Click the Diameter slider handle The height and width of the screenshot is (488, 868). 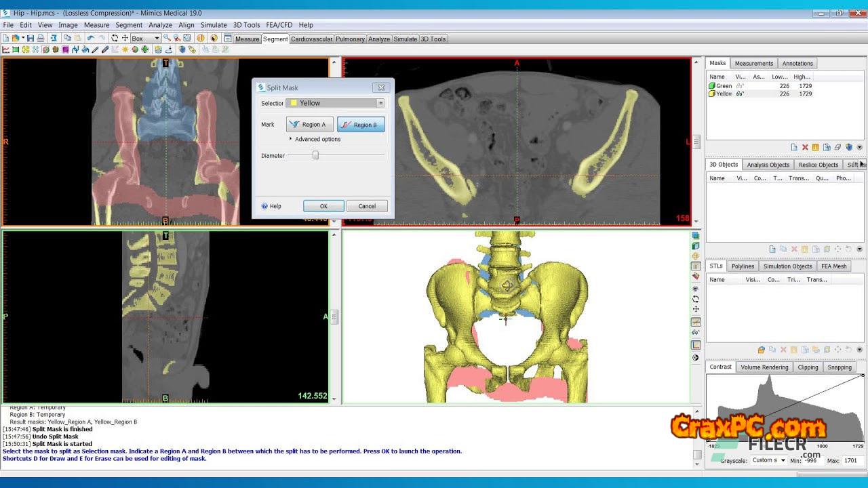click(x=315, y=155)
